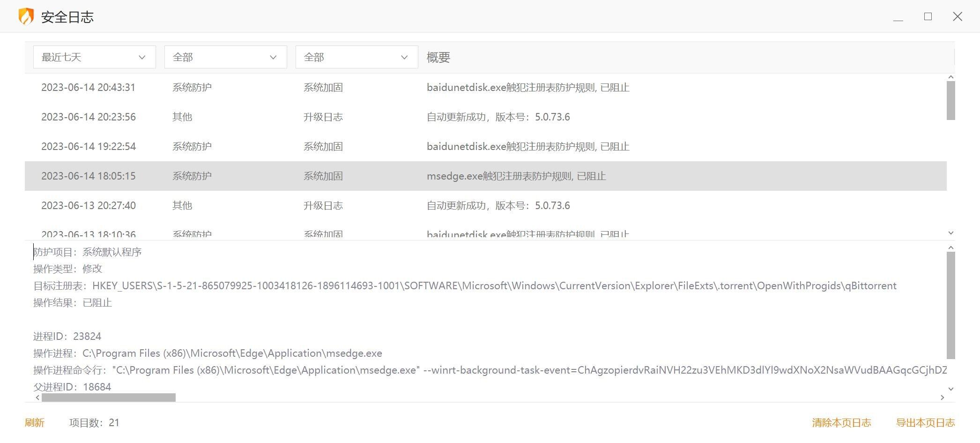Click the 操作进程命令行 line
The image size is (980, 443).
pyautogui.click(x=490, y=370)
